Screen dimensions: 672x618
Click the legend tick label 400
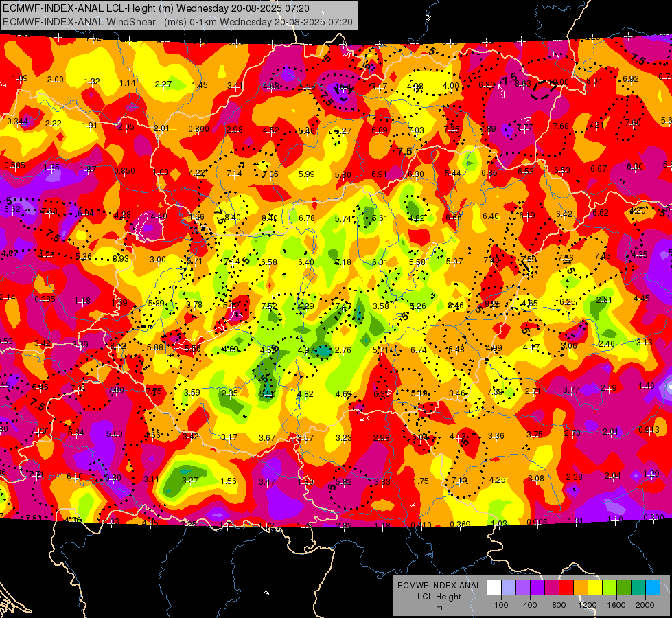530,605
